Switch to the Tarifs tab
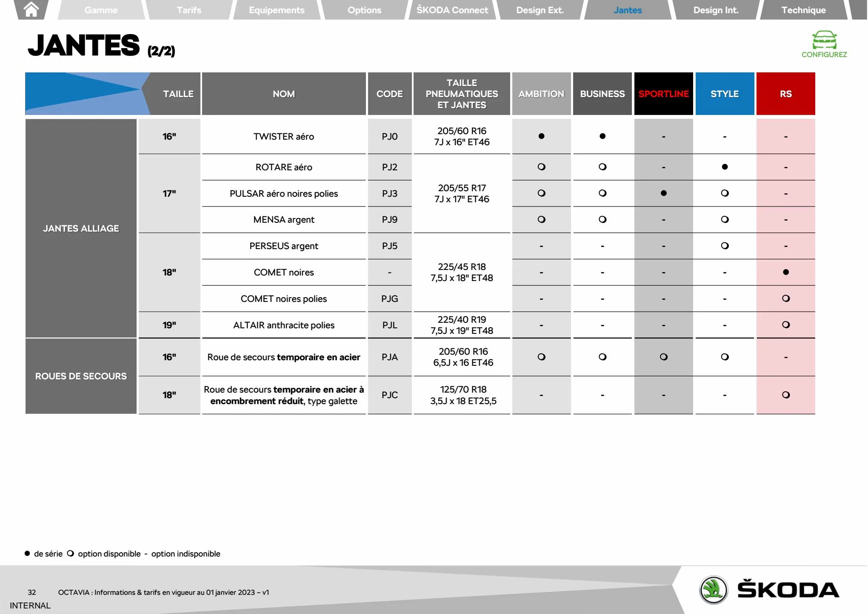Screen dimensions: 868x614 click(189, 10)
